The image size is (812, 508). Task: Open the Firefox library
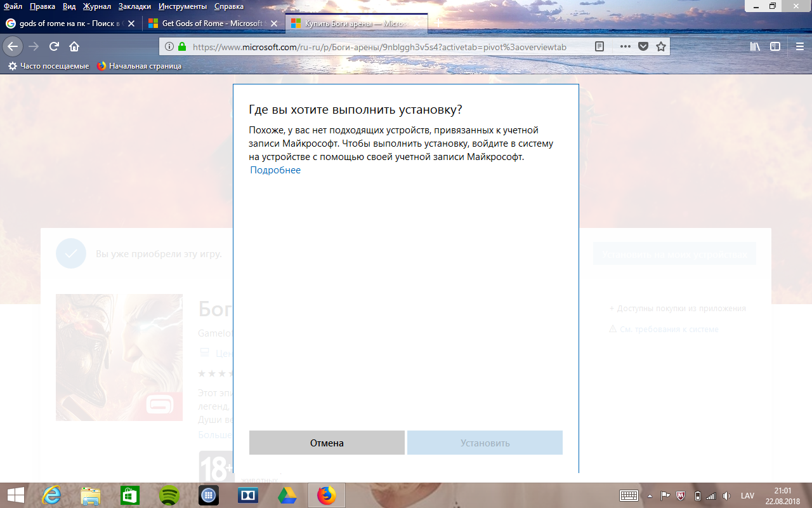point(755,46)
